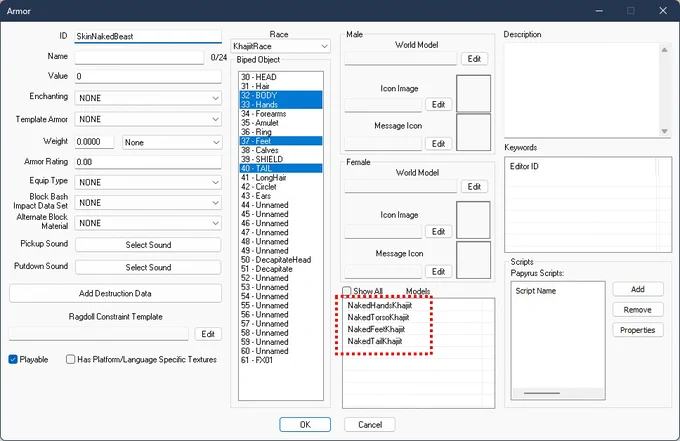
Task: Open the weight class dropdown showing None
Action: click(172, 142)
